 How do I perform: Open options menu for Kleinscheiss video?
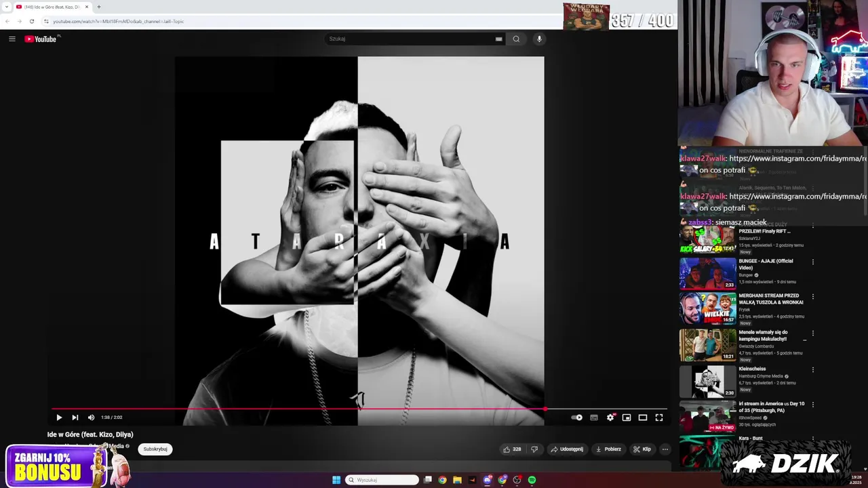pos(812,369)
